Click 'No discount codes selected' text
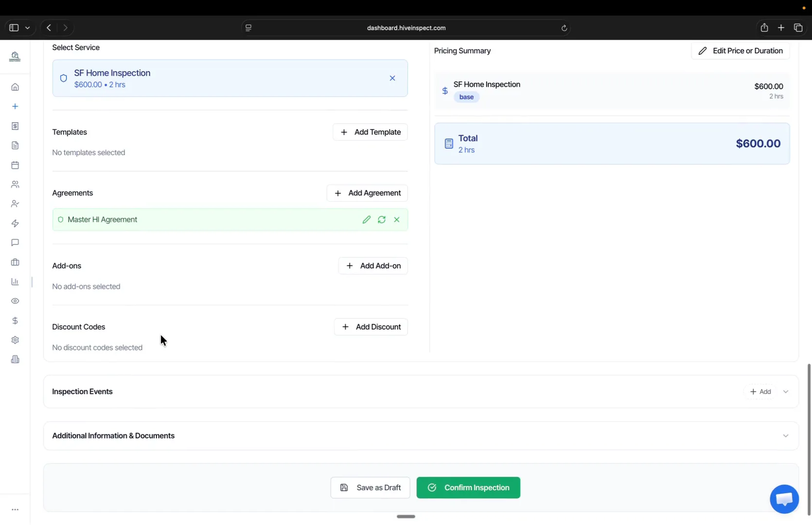Image resolution: width=812 pixels, height=525 pixels. point(97,348)
